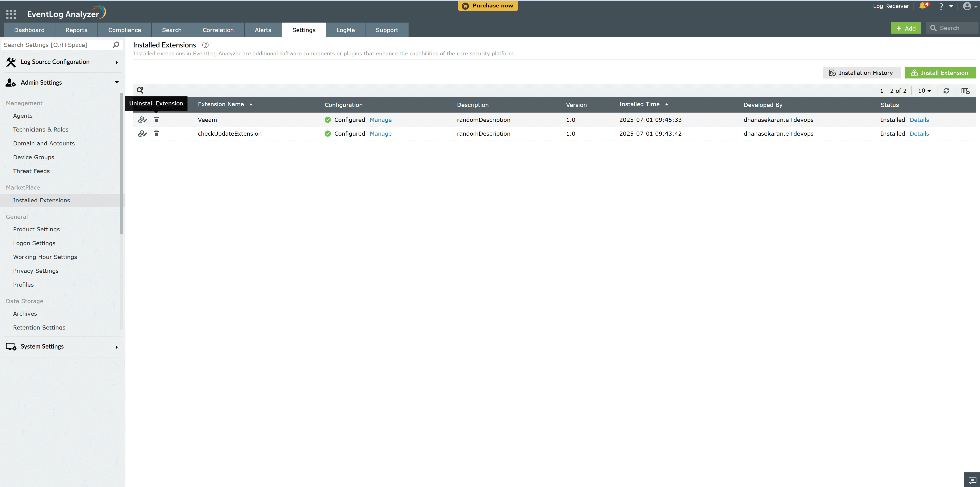This screenshot has width=980, height=487.
Task: Open the user account dropdown menu
Action: point(969,6)
